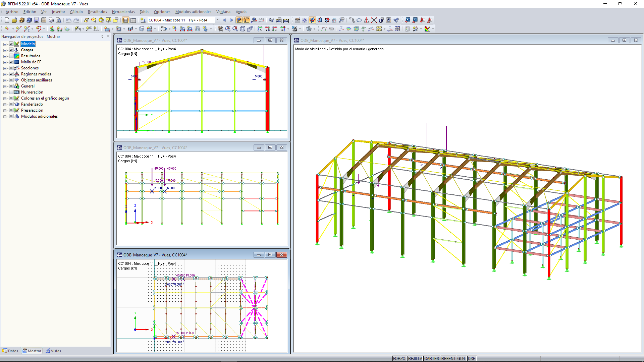The image size is (644, 362).
Task: Show load values with the X.XX icon
Action: [246, 20]
